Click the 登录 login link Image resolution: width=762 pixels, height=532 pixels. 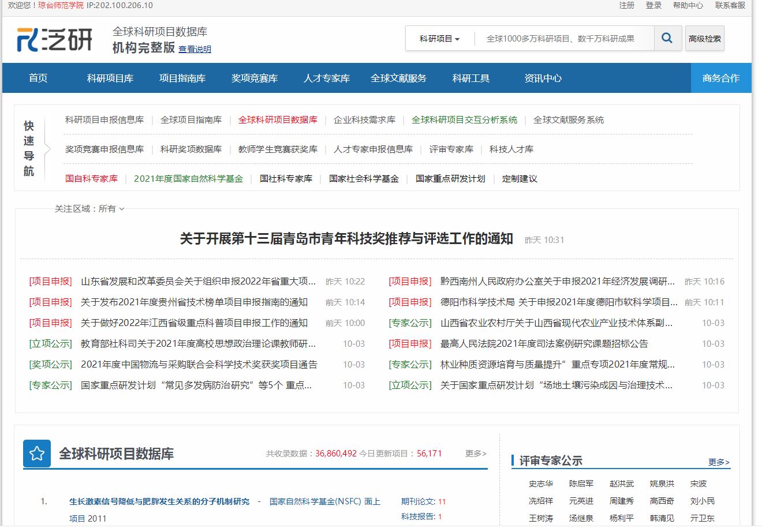tap(653, 5)
